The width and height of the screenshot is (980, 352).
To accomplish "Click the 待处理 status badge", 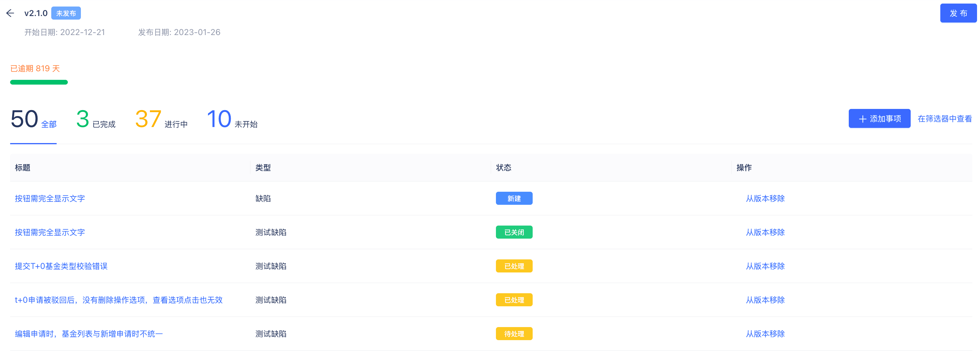I will [514, 334].
